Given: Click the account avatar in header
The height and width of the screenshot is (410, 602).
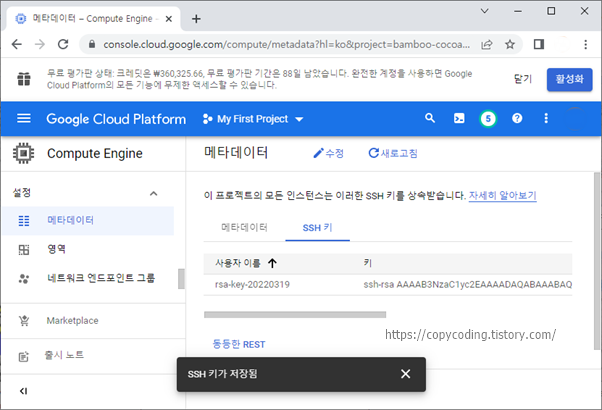Looking at the screenshot, I should [575, 119].
